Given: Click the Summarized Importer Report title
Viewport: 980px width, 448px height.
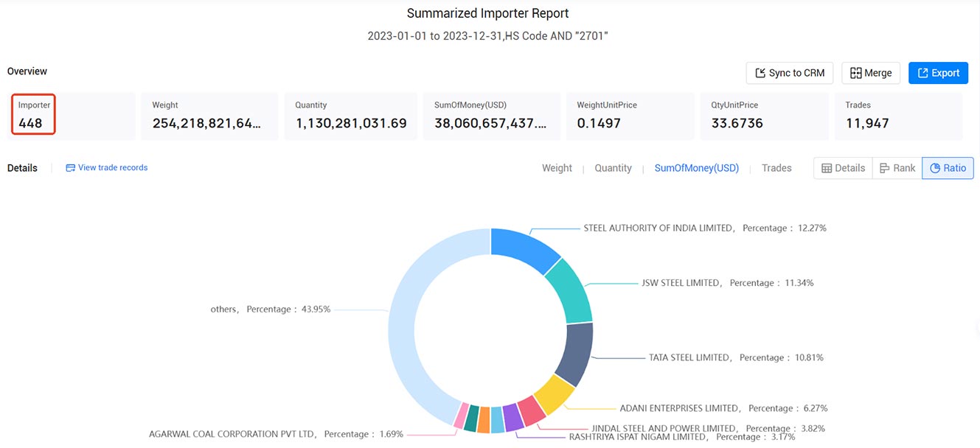Looking at the screenshot, I should pyautogui.click(x=488, y=13).
